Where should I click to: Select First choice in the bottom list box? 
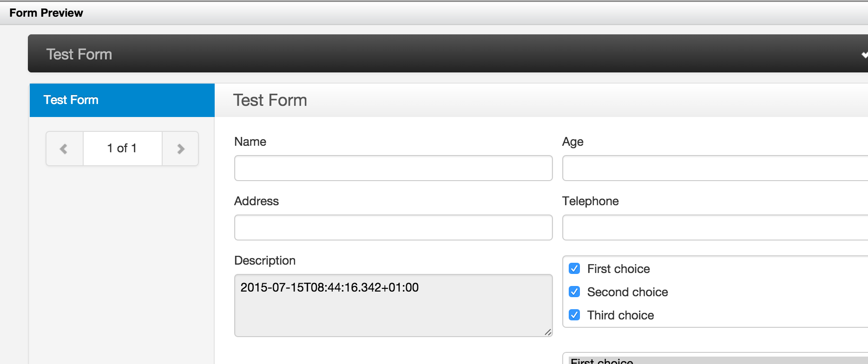point(602,361)
